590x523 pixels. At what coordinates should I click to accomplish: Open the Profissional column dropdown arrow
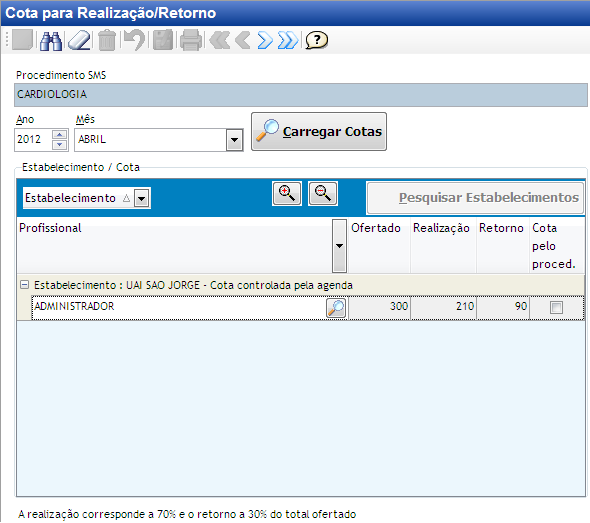tap(339, 246)
